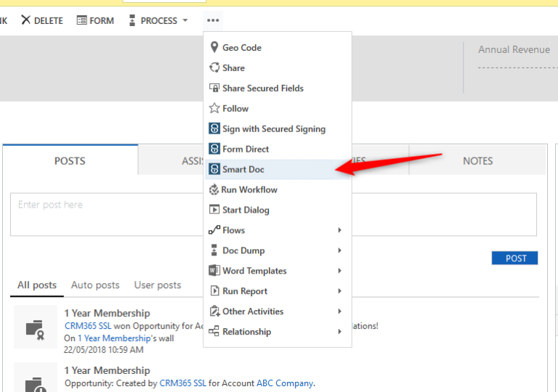Open the ABC Company account link
The image size is (558, 392).
(285, 383)
